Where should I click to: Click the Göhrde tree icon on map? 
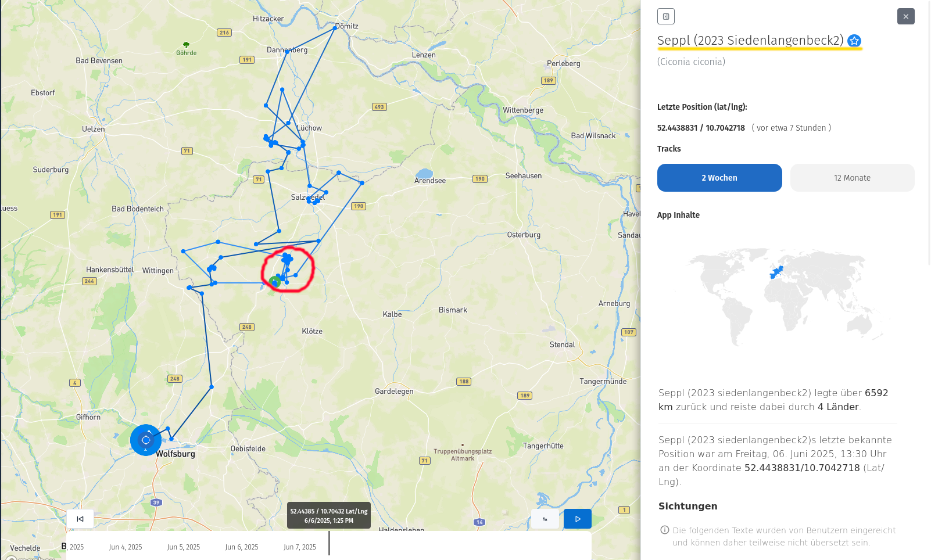click(186, 45)
